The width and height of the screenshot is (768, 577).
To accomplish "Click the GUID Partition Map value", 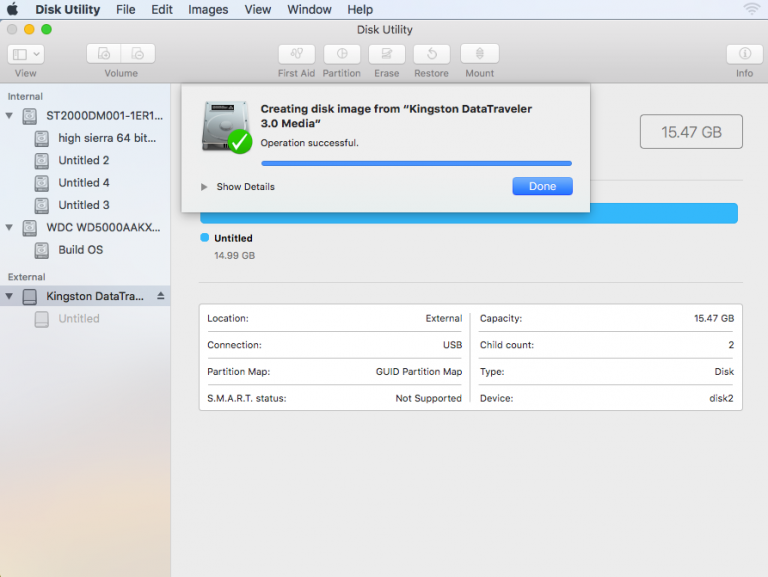I will pyautogui.click(x=419, y=372).
